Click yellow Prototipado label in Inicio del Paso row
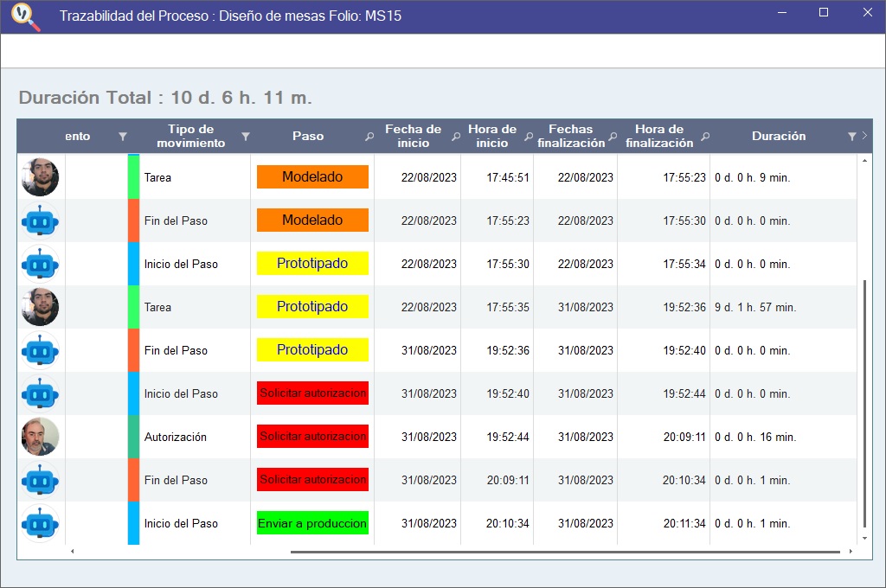This screenshot has height=588, width=886. point(312,263)
